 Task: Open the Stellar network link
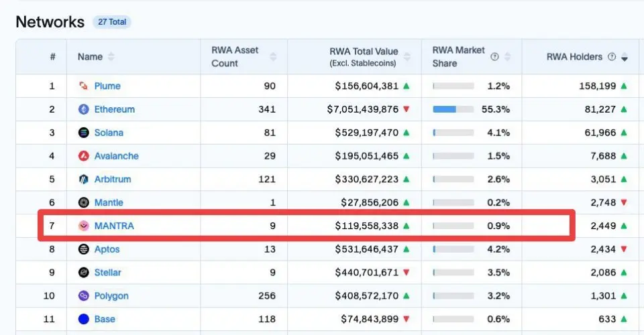coord(107,272)
